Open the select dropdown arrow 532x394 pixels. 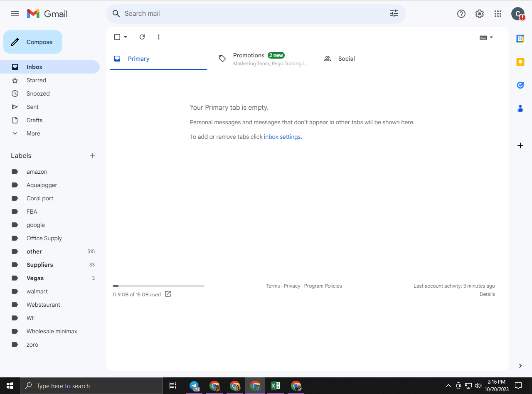(x=126, y=37)
